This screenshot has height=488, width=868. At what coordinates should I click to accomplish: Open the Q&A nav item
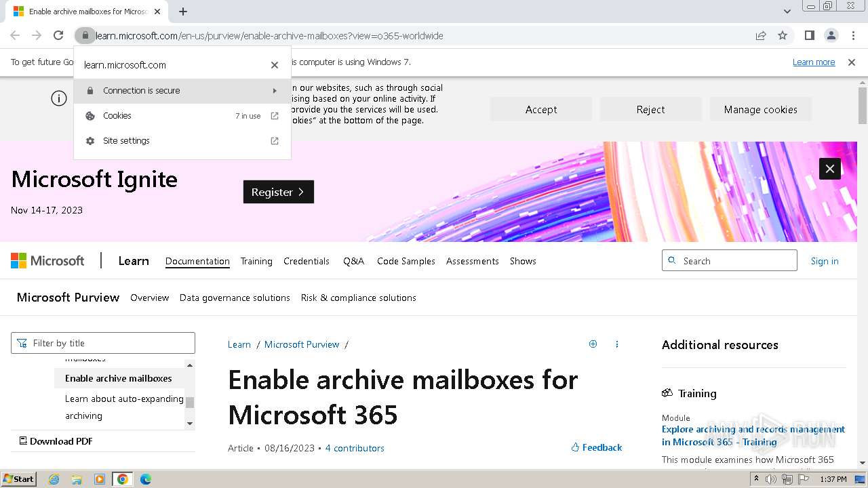[353, 261]
